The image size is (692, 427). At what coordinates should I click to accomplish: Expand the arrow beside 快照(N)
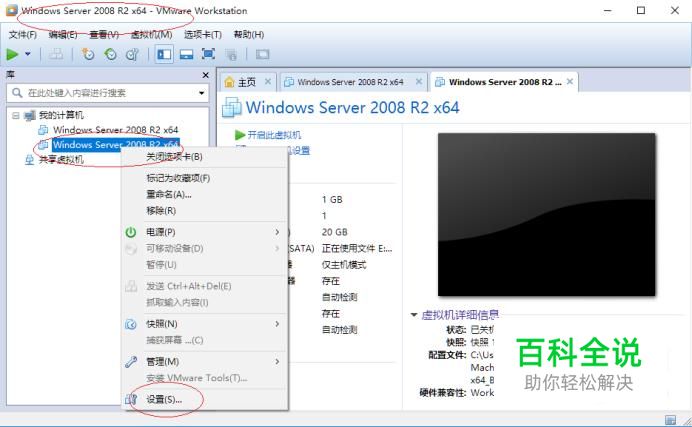pyautogui.click(x=277, y=324)
